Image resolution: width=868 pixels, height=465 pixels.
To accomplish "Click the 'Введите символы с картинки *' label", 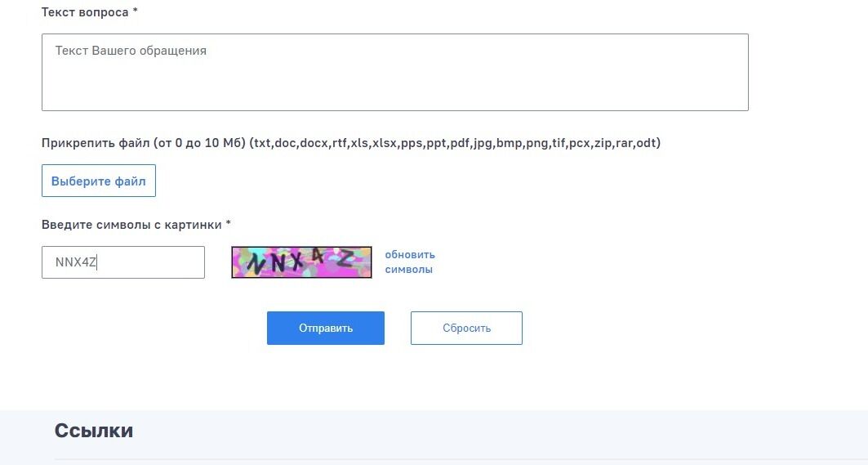I will pos(136,225).
